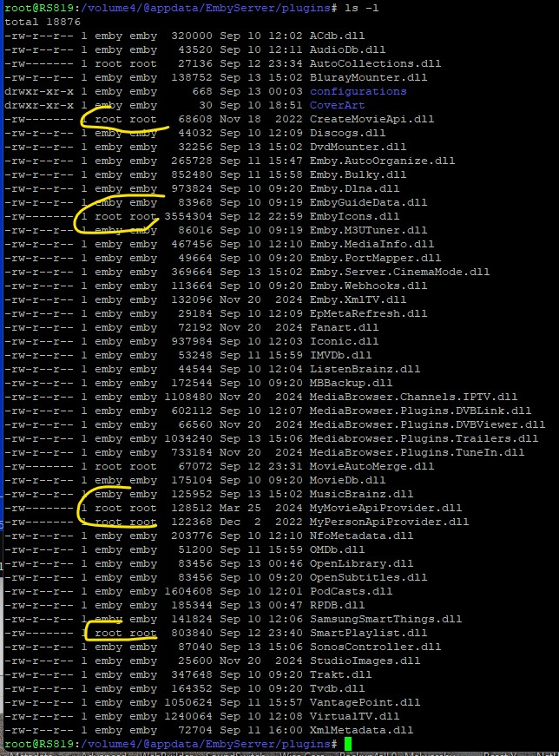The height and width of the screenshot is (756, 559).
Task: Click the Fanart.dll entry
Action: pyautogui.click(x=344, y=327)
